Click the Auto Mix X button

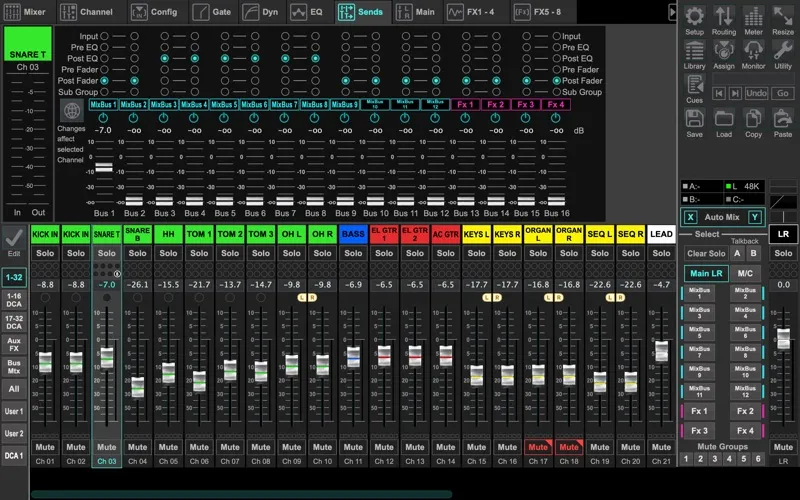[x=690, y=217]
